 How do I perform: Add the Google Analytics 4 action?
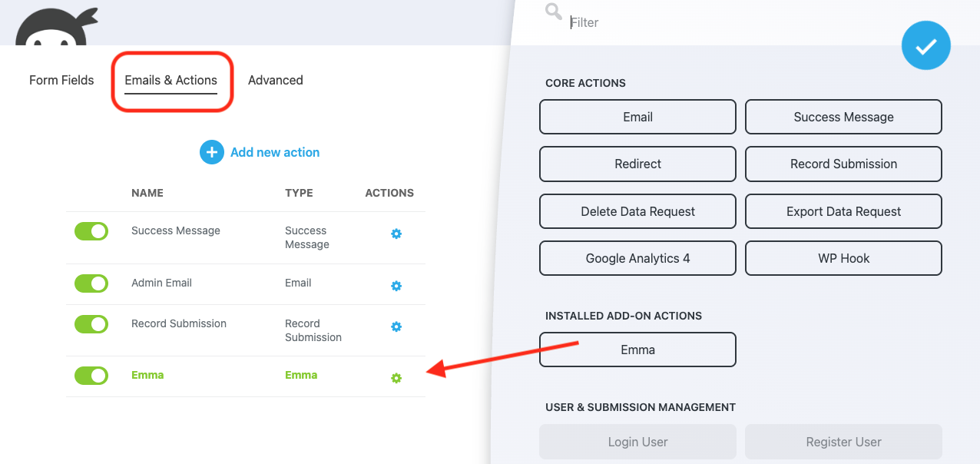click(637, 258)
